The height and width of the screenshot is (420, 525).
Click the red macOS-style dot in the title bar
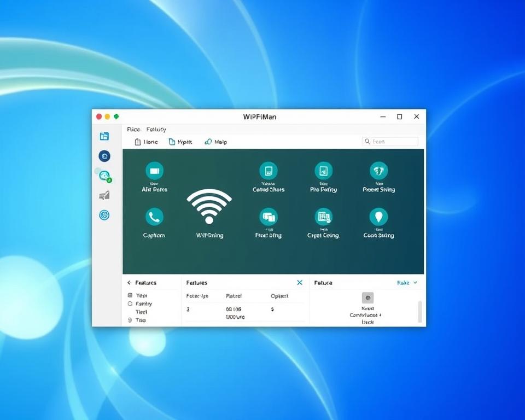click(99, 116)
